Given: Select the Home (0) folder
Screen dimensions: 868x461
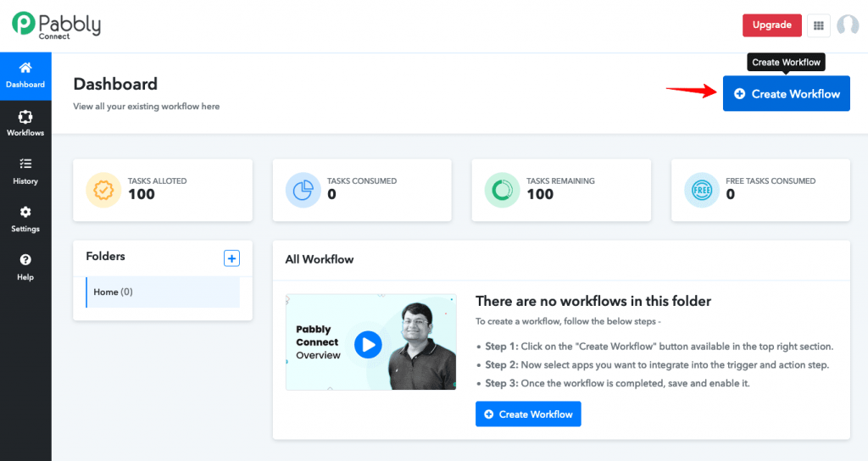Looking at the screenshot, I should [163, 292].
